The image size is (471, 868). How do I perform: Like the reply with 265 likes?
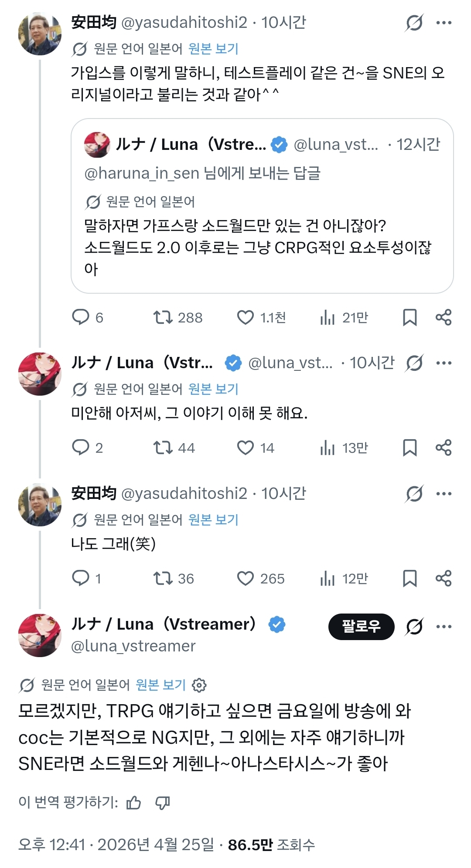245,578
